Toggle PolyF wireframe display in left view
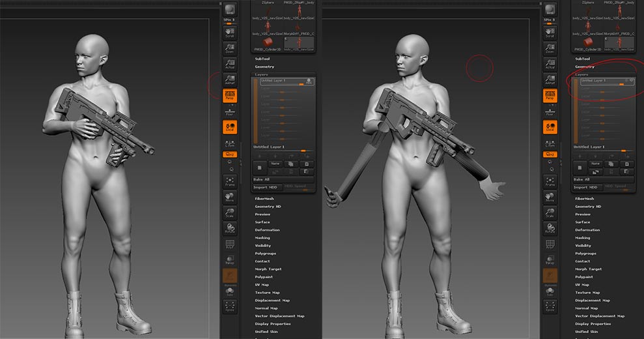The height and width of the screenshot is (339, 644). click(x=230, y=244)
